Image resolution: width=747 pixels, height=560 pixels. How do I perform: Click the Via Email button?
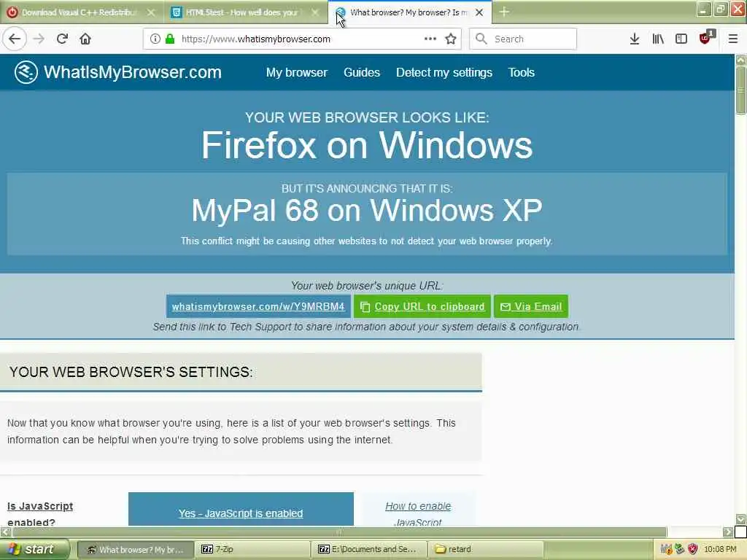click(x=531, y=306)
